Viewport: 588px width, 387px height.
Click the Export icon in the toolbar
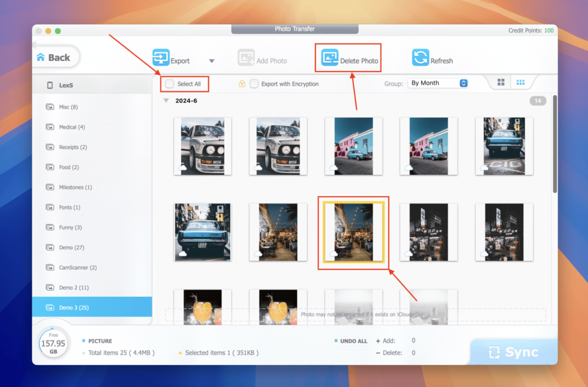[x=160, y=57]
